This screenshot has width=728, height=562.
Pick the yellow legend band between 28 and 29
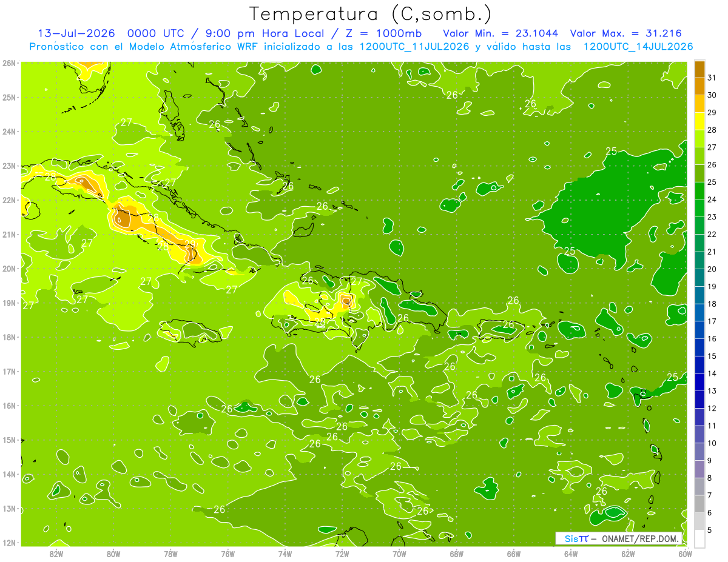[699, 121]
